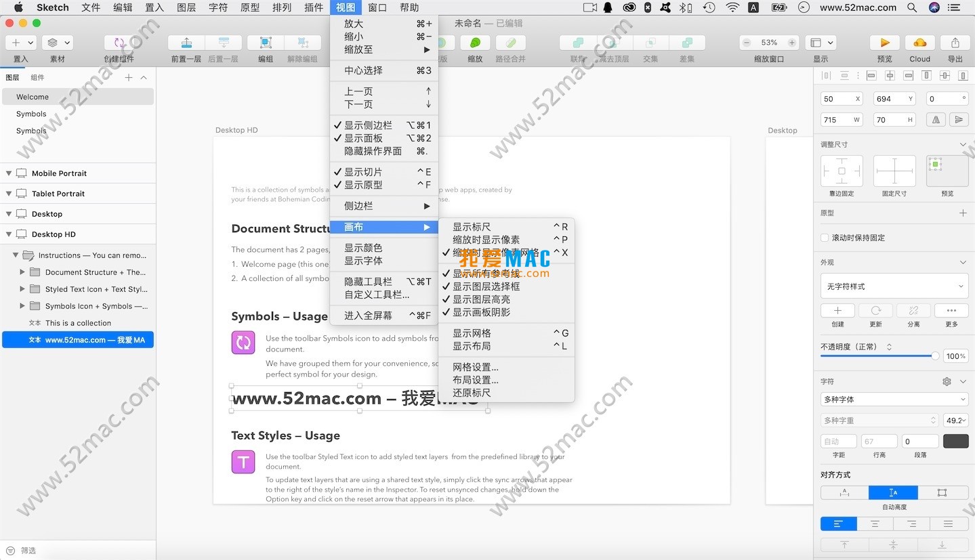Choose 显示标尺 from canvas submenu

click(x=507, y=227)
